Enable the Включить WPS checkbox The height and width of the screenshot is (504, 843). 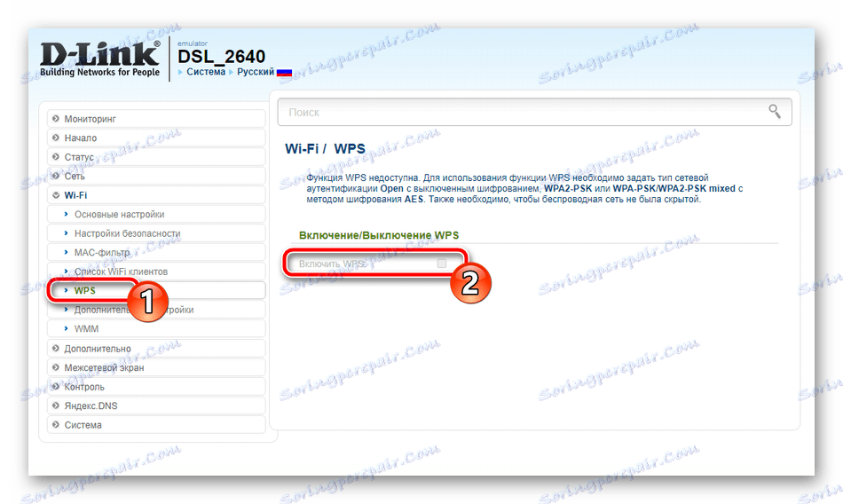[x=442, y=263]
